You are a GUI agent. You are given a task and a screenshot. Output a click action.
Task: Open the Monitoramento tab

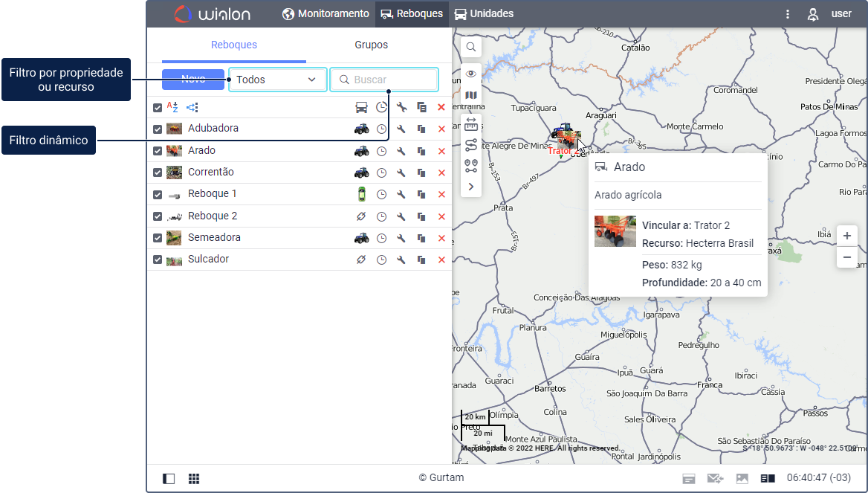tap(325, 13)
